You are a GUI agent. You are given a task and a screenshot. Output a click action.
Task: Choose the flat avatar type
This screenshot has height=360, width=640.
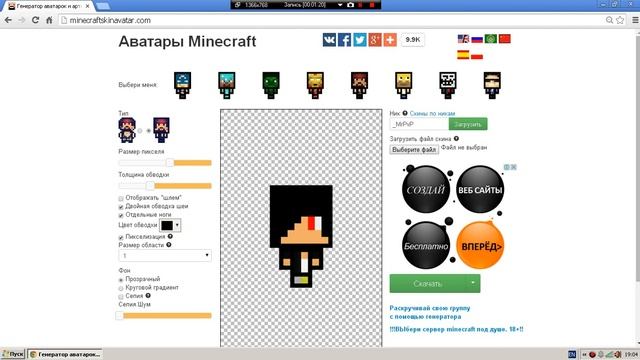click(149, 131)
